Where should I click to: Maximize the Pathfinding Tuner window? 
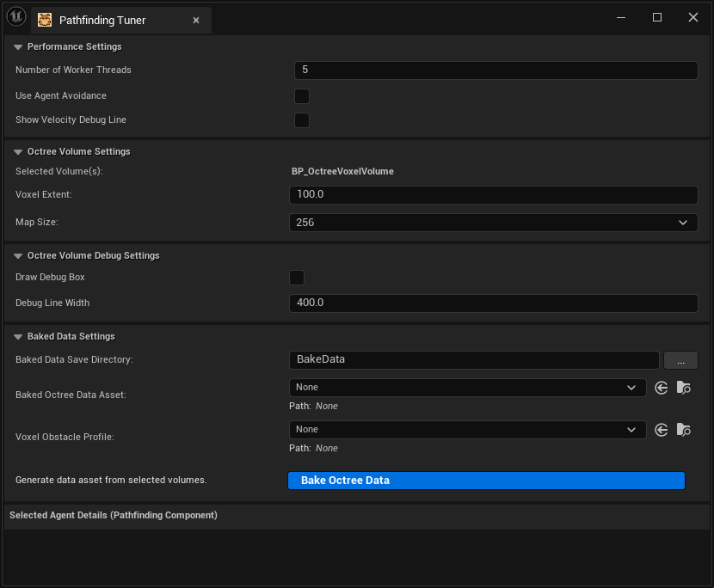tap(657, 18)
